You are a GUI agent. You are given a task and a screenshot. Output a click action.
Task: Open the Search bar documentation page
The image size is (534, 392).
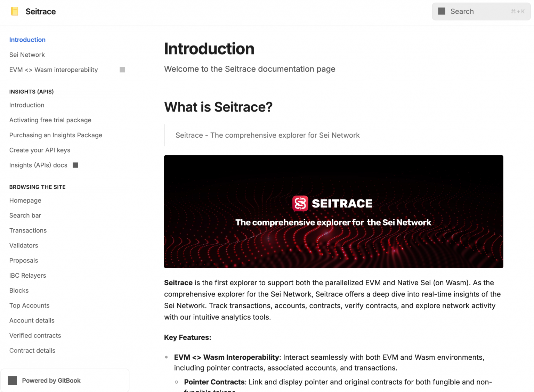25,215
